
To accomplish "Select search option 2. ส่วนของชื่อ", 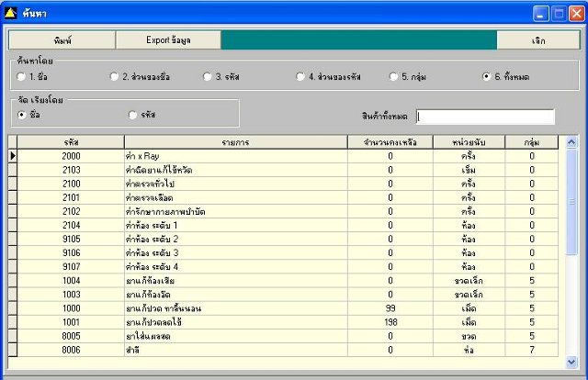I will pos(114,77).
